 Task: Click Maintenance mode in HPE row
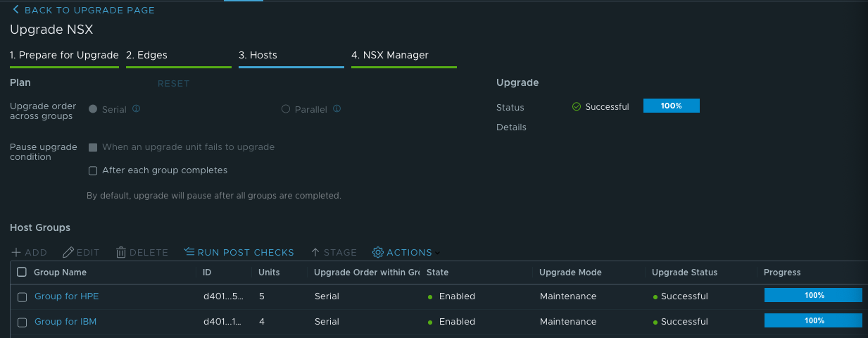(x=568, y=296)
